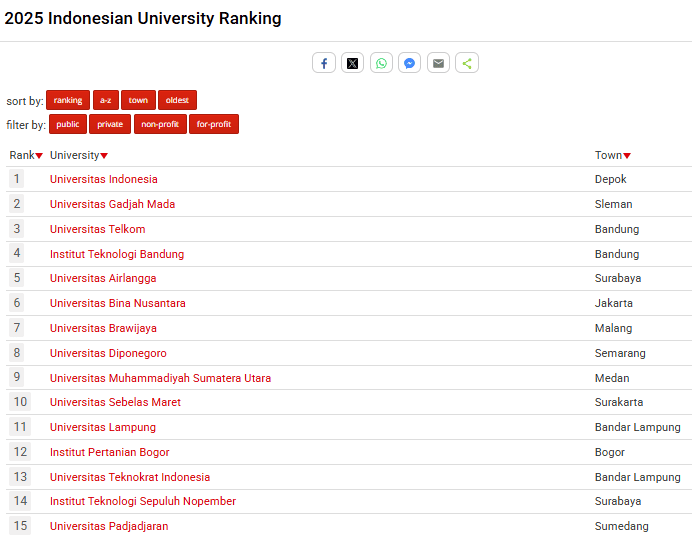
Task: Click the town cell Surakarta
Action: coord(619,402)
